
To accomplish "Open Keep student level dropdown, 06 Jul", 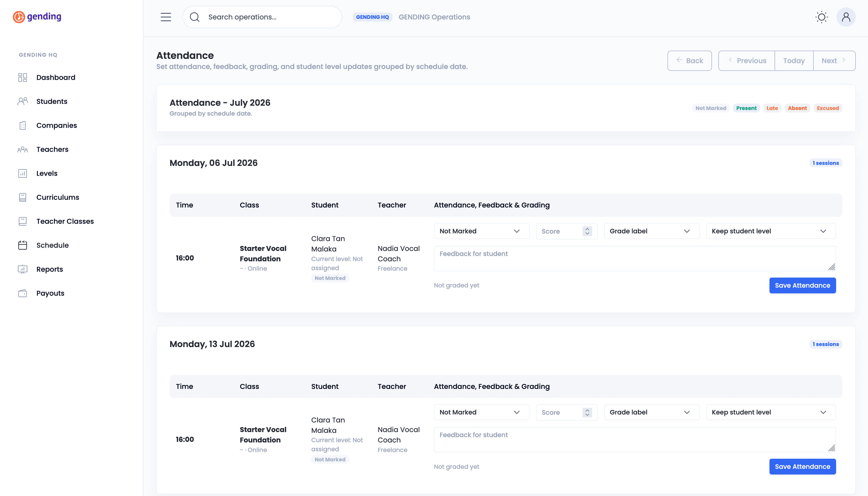I will (x=771, y=231).
